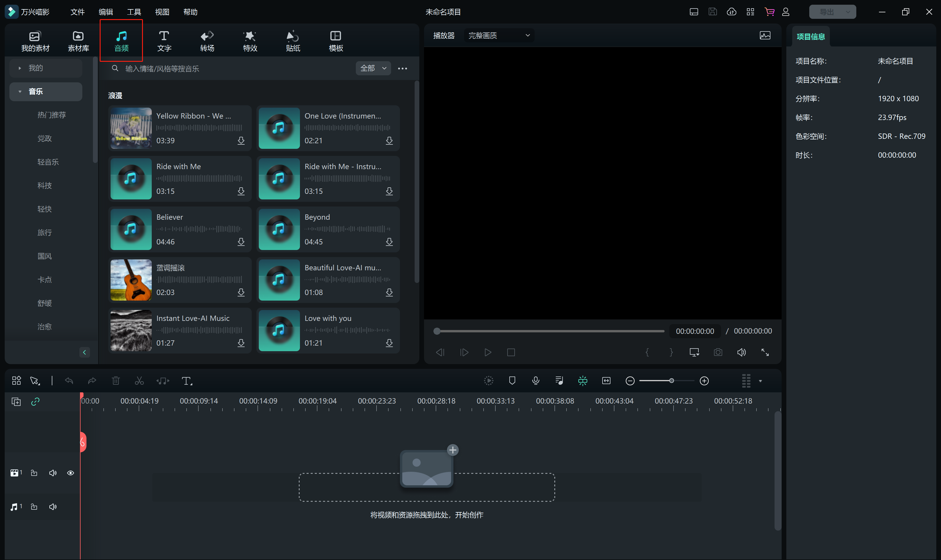
Task: Toggle timeline auto-snapping magnet icon
Action: pos(583,381)
